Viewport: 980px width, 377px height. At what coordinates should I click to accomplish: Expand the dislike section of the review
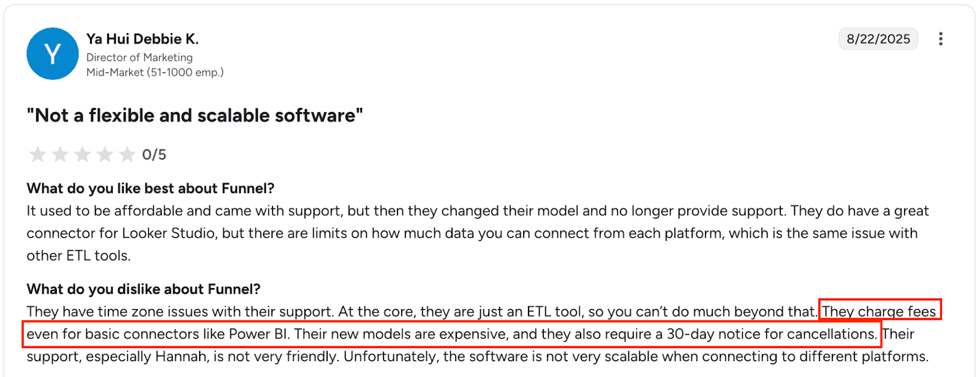[143, 289]
